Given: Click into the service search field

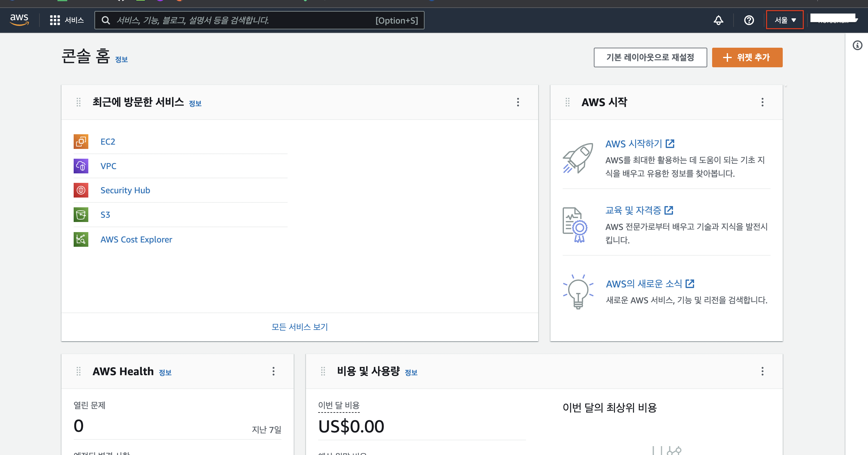Looking at the screenshot, I should (243, 20).
